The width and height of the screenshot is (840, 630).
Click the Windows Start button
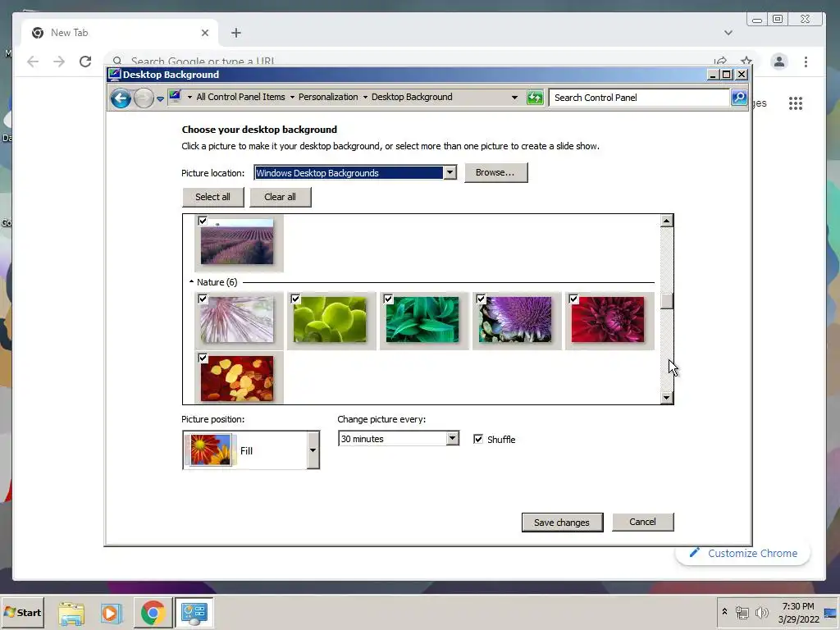[x=22, y=612]
